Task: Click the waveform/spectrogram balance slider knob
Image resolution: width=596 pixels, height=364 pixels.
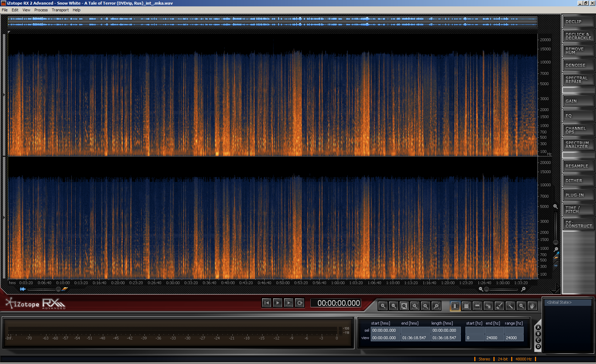Action: pyautogui.click(x=58, y=289)
